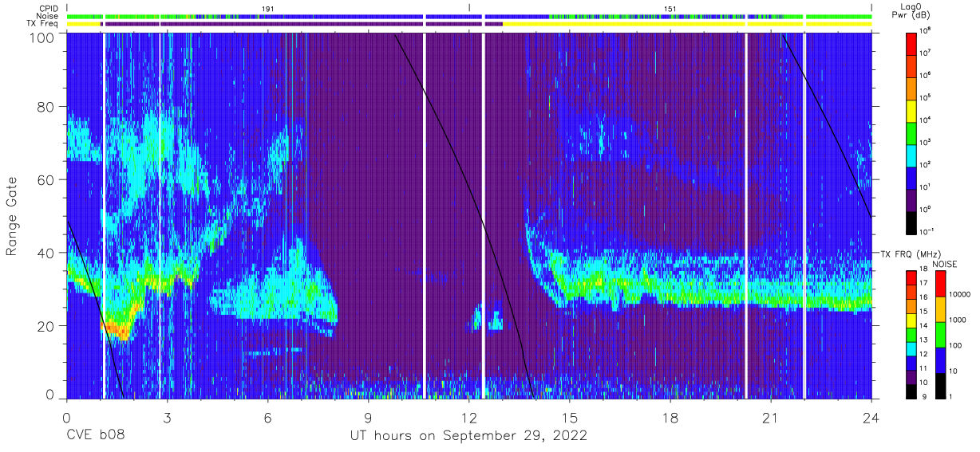Viewport: 980px width, 452px height.
Task: Pick the red top segment of NOISE bar
Action: [x=939, y=284]
